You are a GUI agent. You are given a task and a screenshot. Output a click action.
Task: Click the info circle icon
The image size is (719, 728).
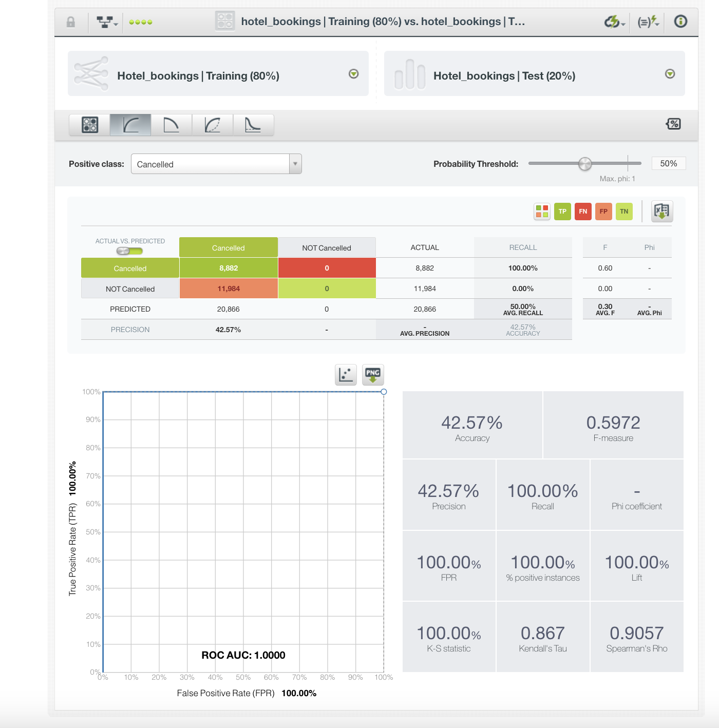(680, 22)
